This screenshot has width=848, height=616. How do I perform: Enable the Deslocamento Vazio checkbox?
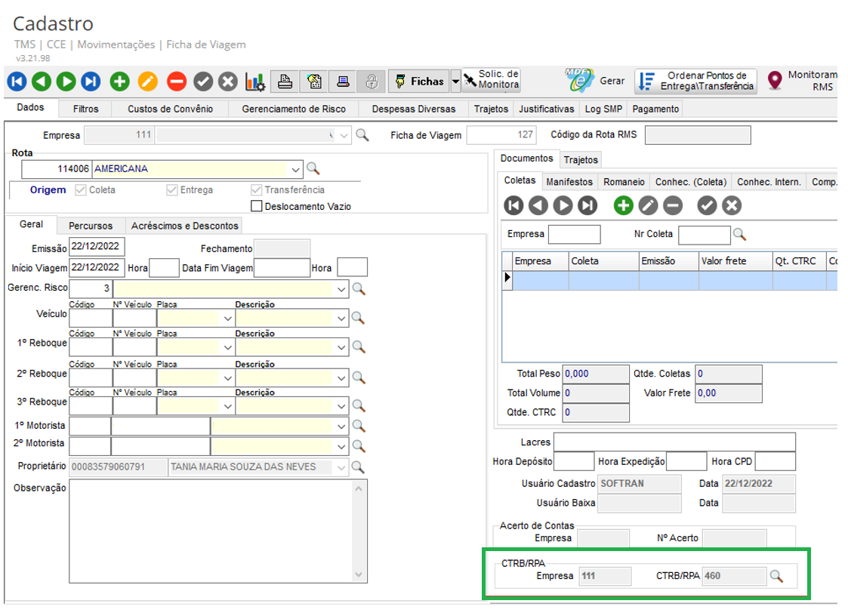tap(257, 206)
